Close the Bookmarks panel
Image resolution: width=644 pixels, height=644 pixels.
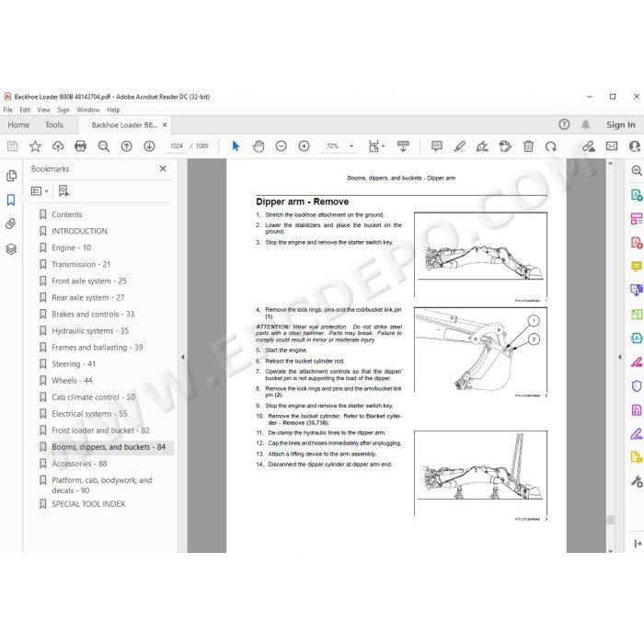163,168
